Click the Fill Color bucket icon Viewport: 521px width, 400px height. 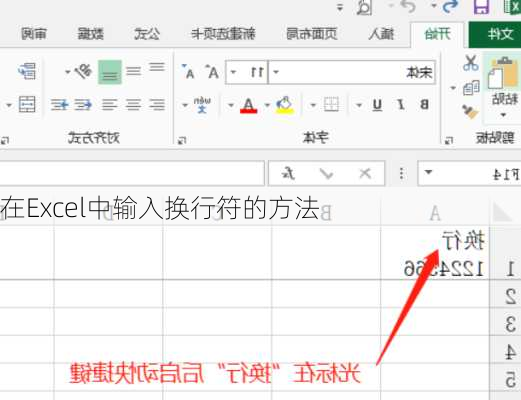[x=285, y=105]
